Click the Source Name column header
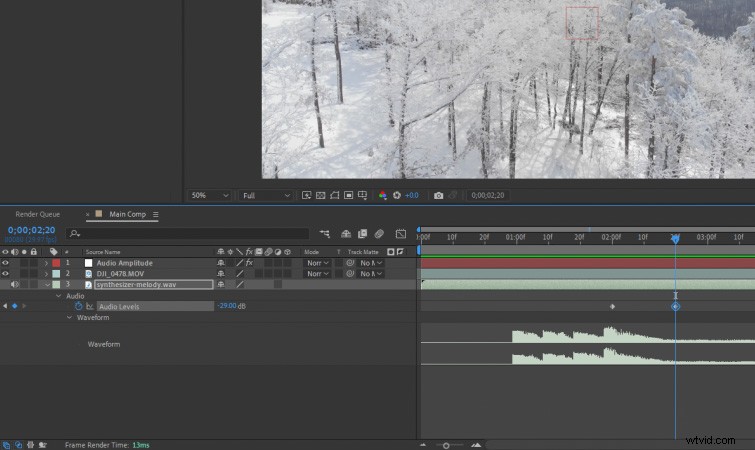The width and height of the screenshot is (755, 450). (103, 252)
